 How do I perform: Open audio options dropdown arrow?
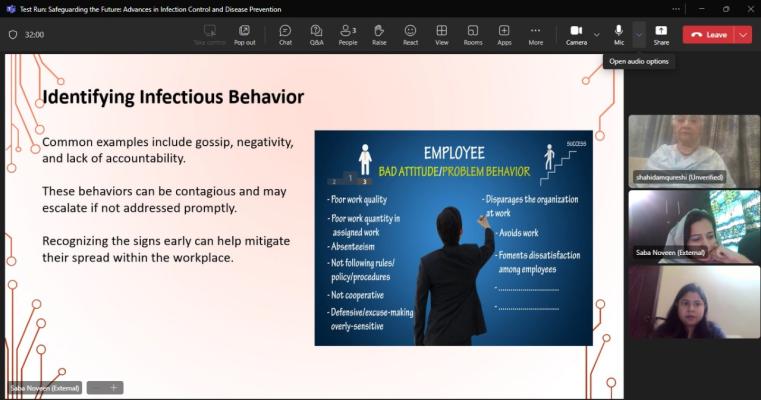click(x=639, y=34)
